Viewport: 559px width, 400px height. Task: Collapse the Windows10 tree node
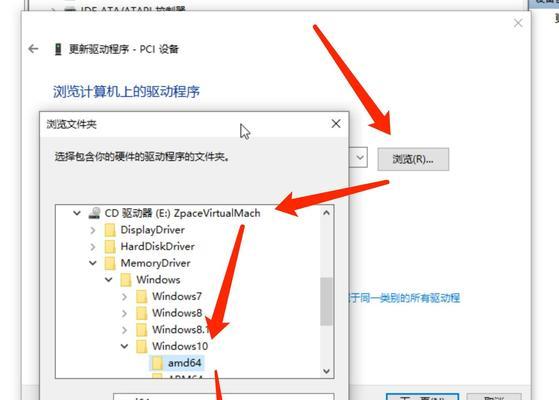pos(124,346)
